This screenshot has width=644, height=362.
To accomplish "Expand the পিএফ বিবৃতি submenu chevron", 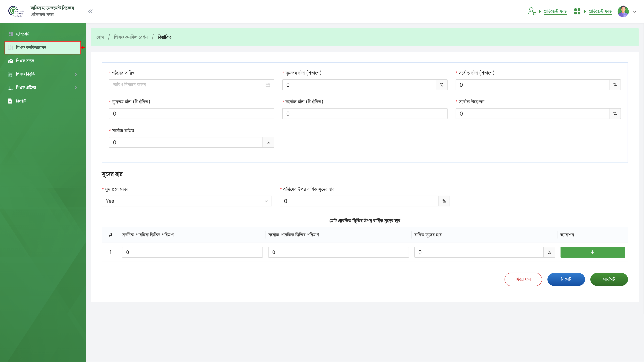I will tap(76, 74).
